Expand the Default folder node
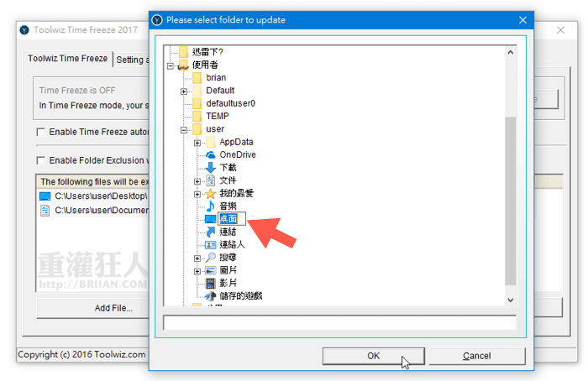 pyautogui.click(x=184, y=91)
